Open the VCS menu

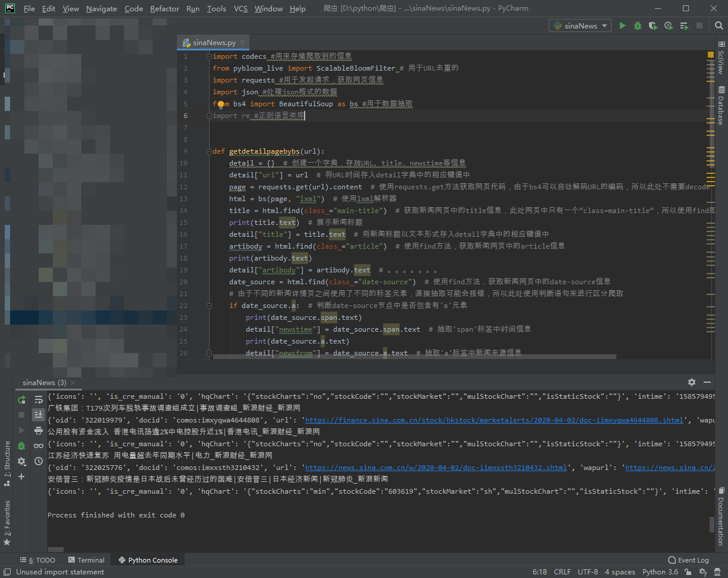pos(240,8)
